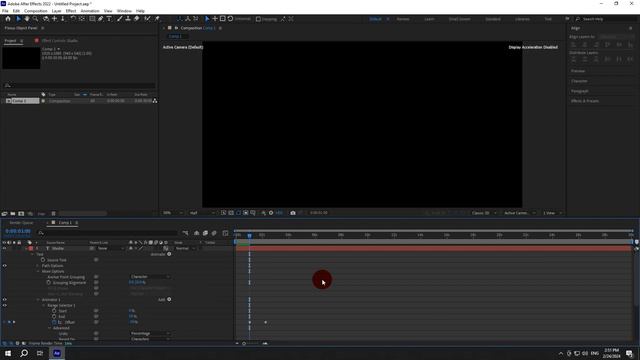The image size is (640, 360).
Task: Toggle Frame Blending for all layers icon
Action: point(205,233)
